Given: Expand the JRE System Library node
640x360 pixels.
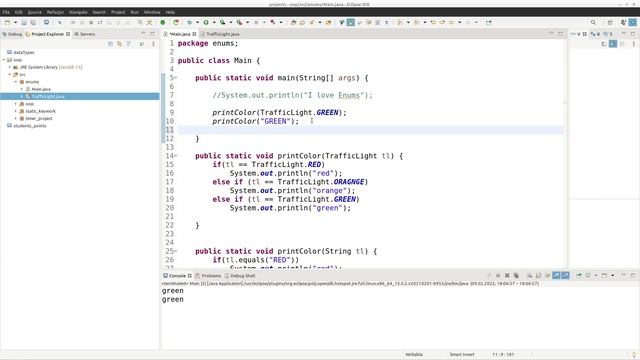Looking at the screenshot, I should click(10, 67).
